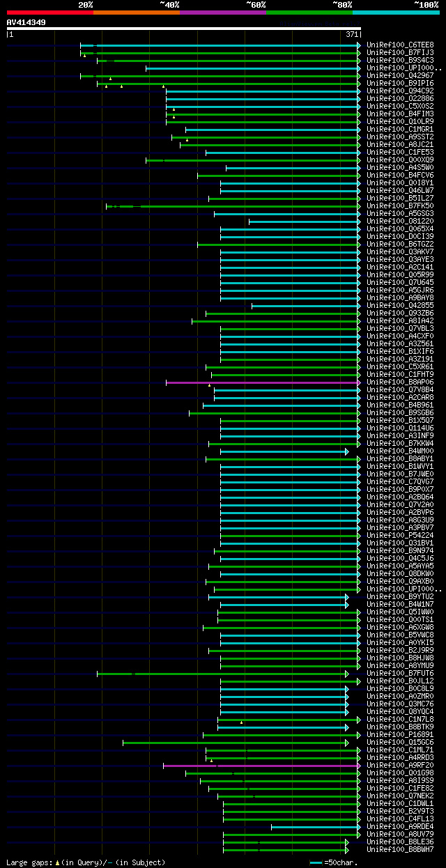The image size is (446, 868).
Task: Select hit label UniRef100_P16891
Action: (400, 734)
